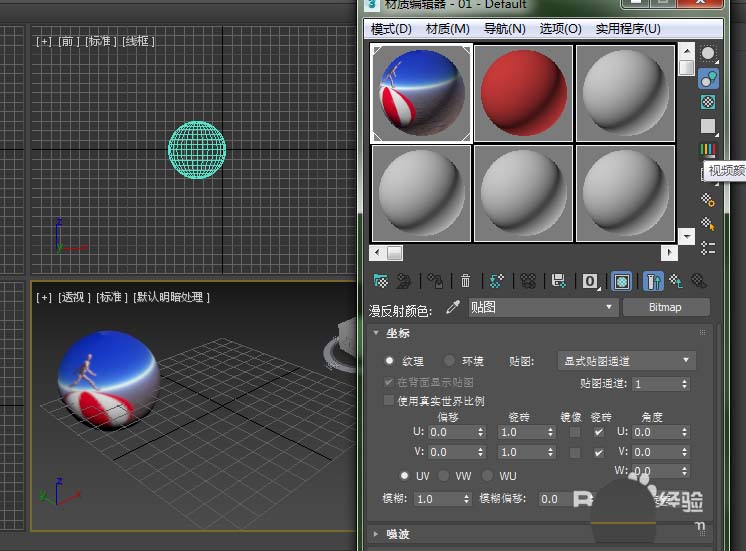Click the Video Color Check icon
The height and width of the screenshot is (551, 746).
coord(708,150)
